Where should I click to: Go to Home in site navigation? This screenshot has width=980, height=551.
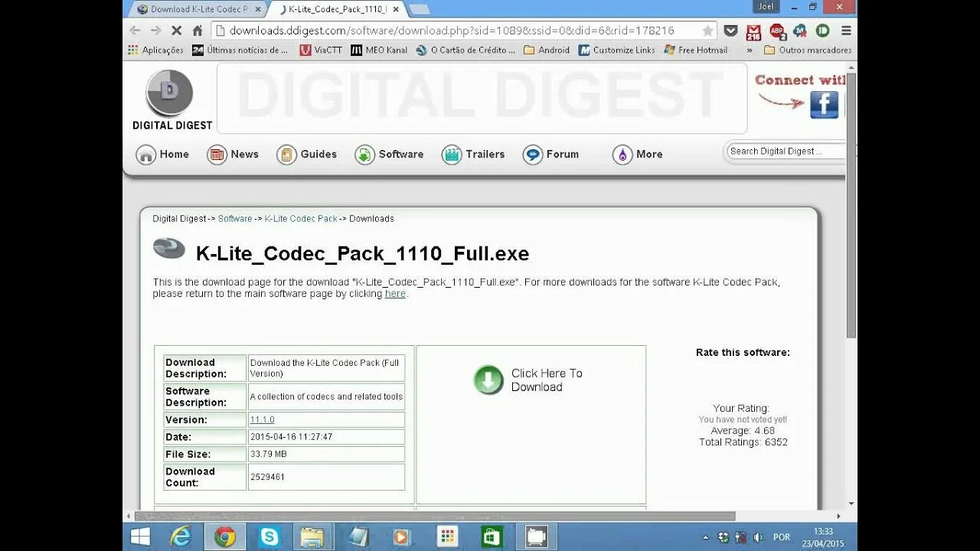(x=162, y=155)
